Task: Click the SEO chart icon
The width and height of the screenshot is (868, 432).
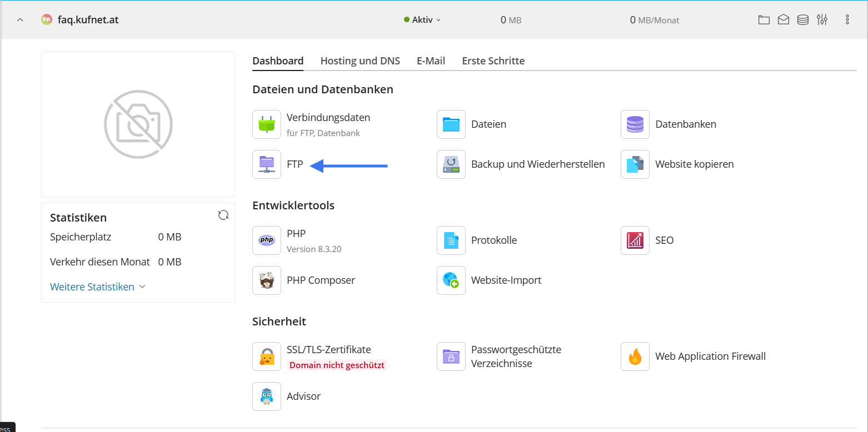Action: pos(635,240)
